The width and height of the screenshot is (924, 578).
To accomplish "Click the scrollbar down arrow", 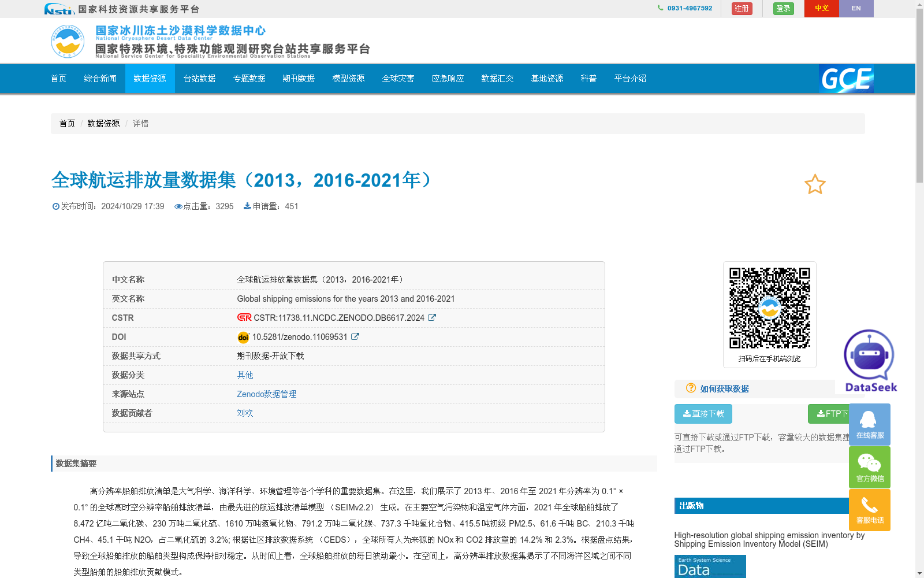I will 919,574.
